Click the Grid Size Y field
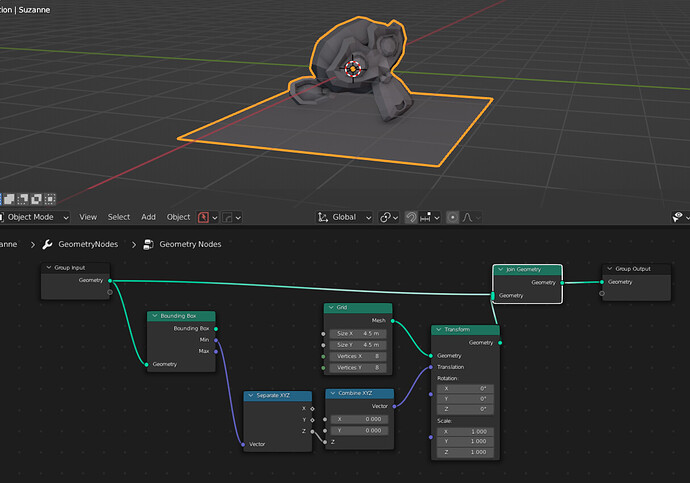Viewport: 690px width, 483px height. tap(358, 345)
